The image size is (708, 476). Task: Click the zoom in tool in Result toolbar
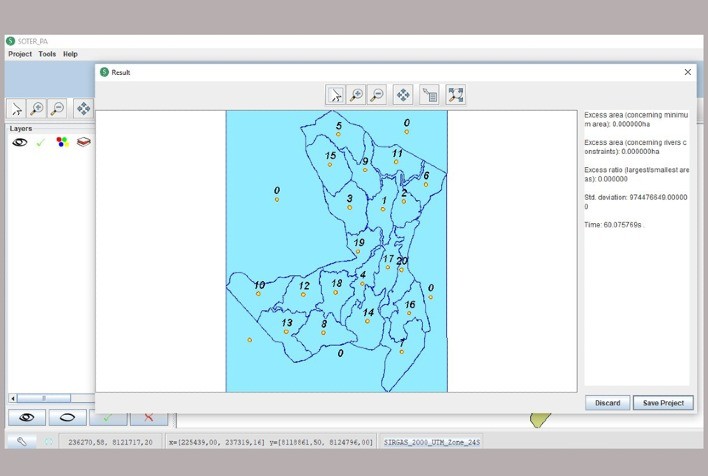click(356, 95)
